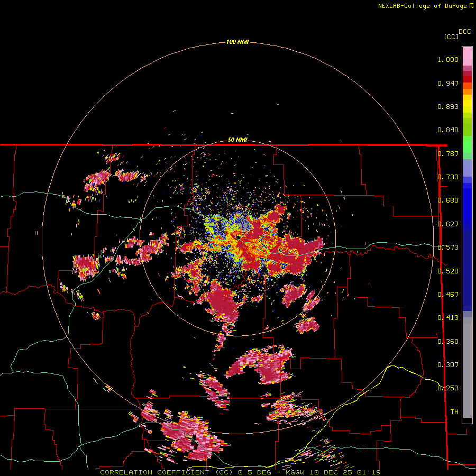
Task: Click the DCC label above the color scale
Action: [x=465, y=32]
